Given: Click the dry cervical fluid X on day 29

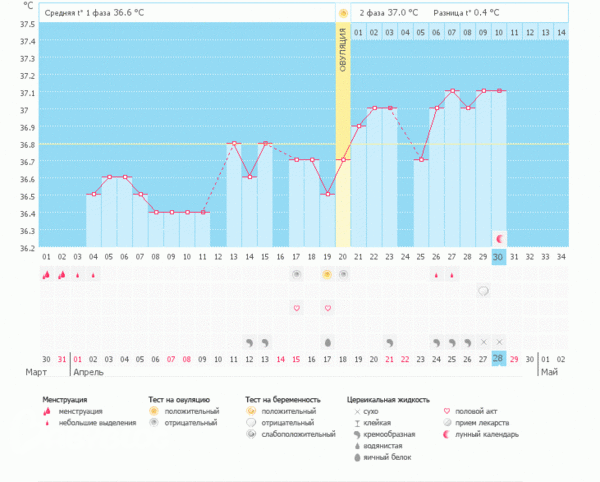Looking at the screenshot, I should coord(483,342).
